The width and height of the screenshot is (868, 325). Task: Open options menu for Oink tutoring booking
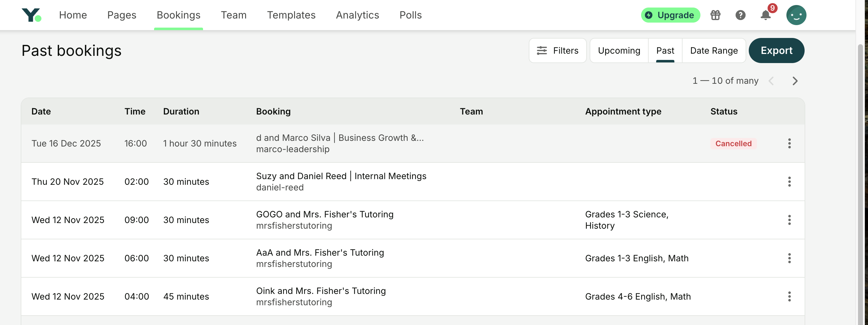click(789, 296)
